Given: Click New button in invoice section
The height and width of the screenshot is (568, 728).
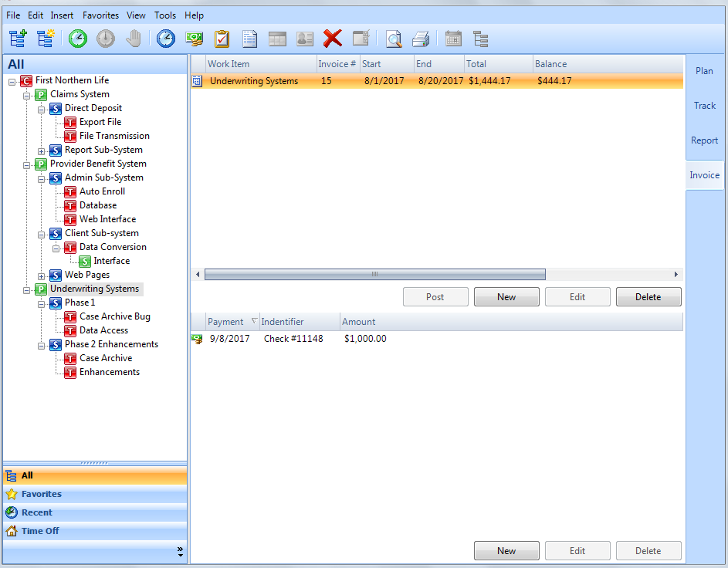Looking at the screenshot, I should (x=506, y=297).
